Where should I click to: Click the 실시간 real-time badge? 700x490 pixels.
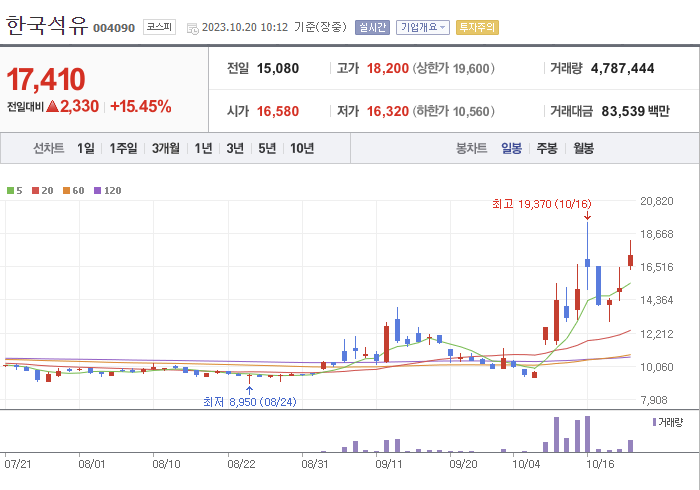pos(372,27)
